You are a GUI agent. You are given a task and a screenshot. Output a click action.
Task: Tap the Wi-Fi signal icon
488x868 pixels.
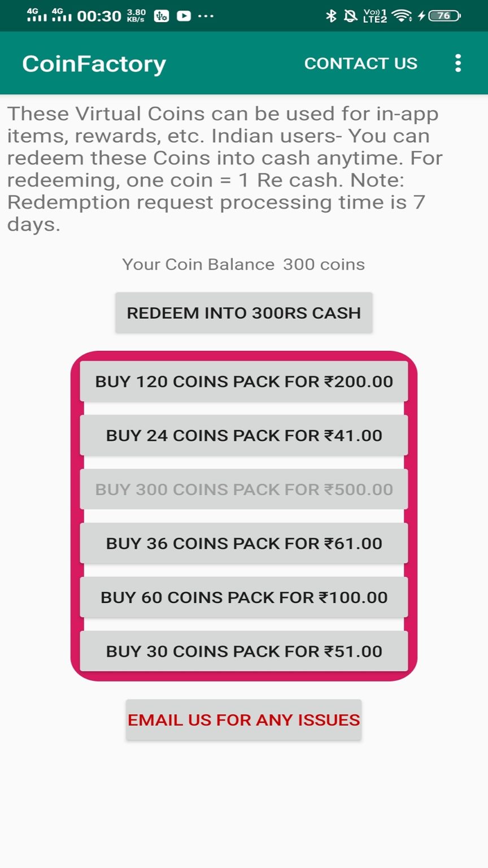tap(403, 15)
